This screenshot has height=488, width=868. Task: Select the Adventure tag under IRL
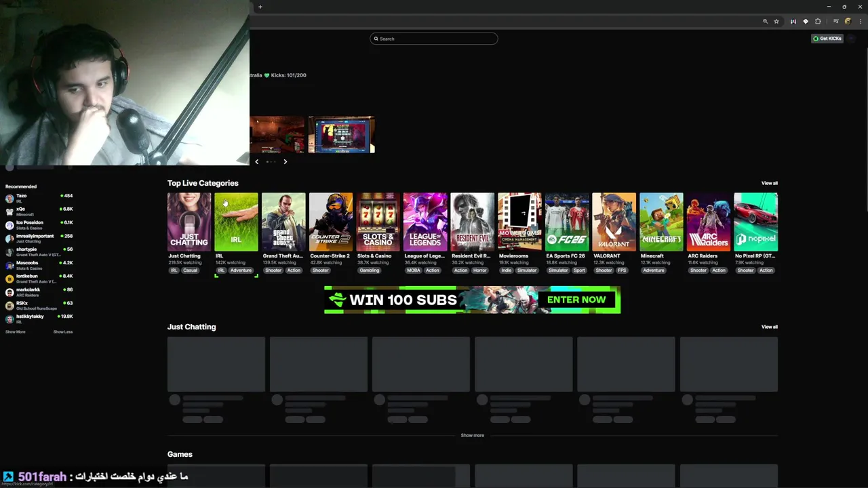241,270
